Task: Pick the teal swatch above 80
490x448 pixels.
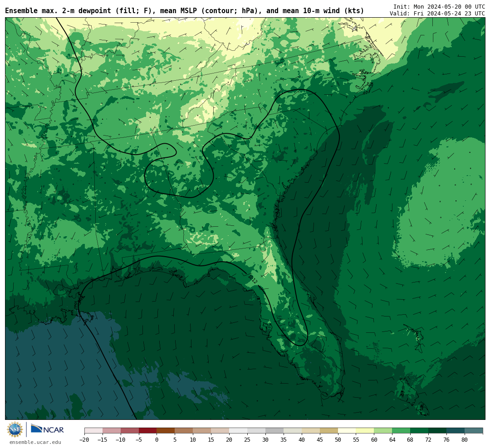Action: tap(474, 431)
